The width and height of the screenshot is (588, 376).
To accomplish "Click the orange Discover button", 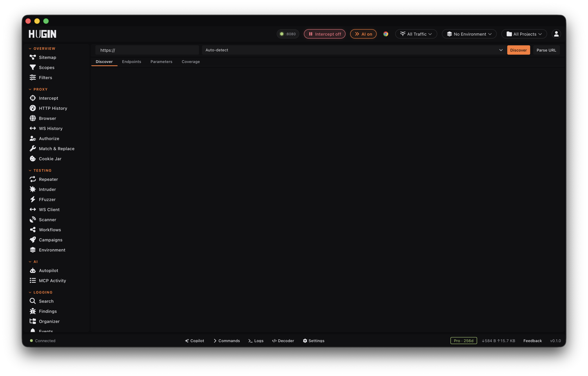I will coord(519,50).
